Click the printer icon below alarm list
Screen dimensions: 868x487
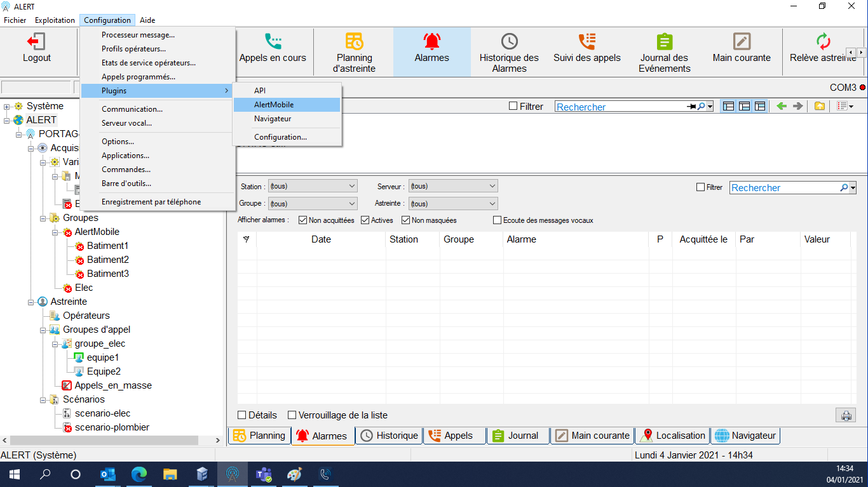(x=846, y=416)
